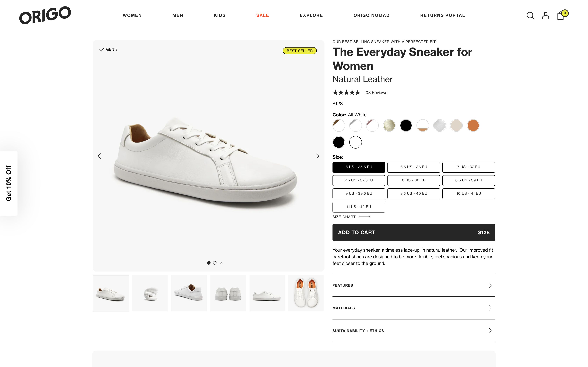Open the account icon
The height and width of the screenshot is (367, 588).
coord(546,16)
